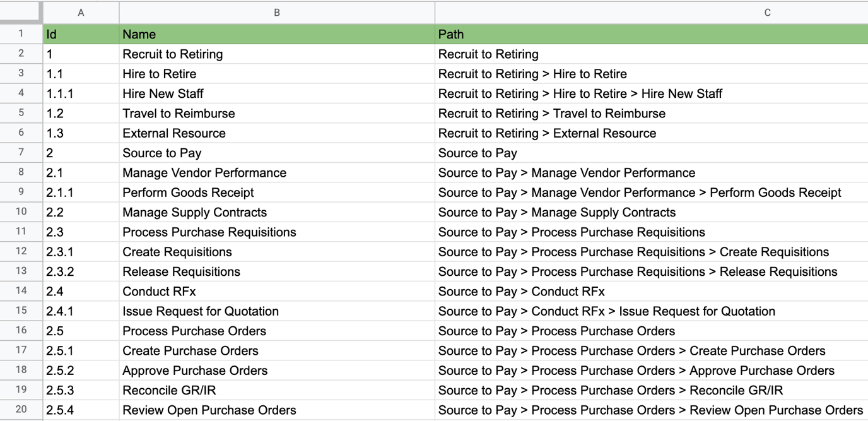Click the 'Path' header cell
The image size is (868, 421).
(x=451, y=34)
